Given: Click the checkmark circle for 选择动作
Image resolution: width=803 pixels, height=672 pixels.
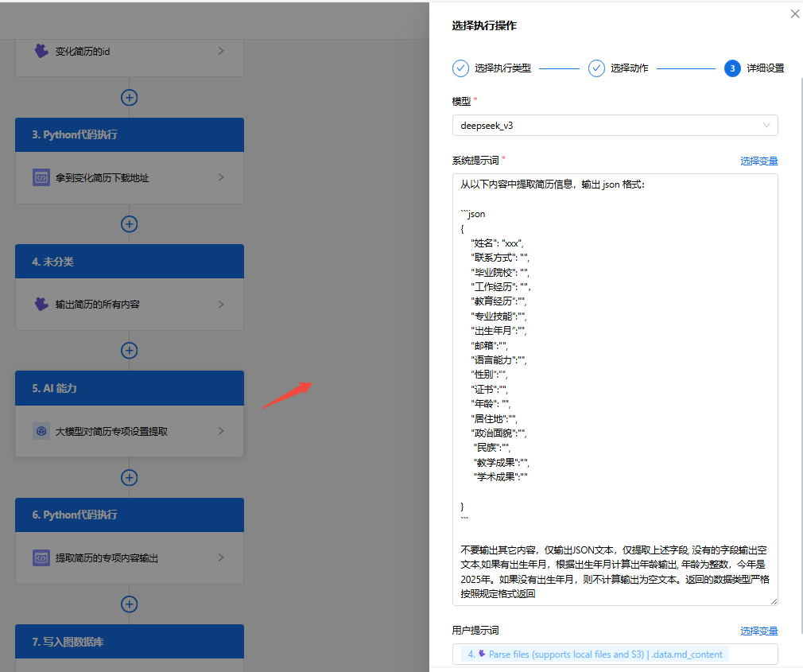Looking at the screenshot, I should click(596, 68).
